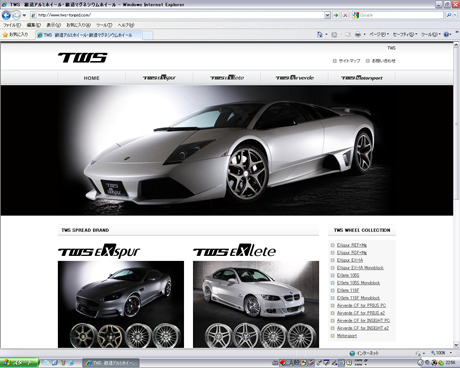
Task: Open the Motorsport link in wheel collection
Action: (347, 336)
